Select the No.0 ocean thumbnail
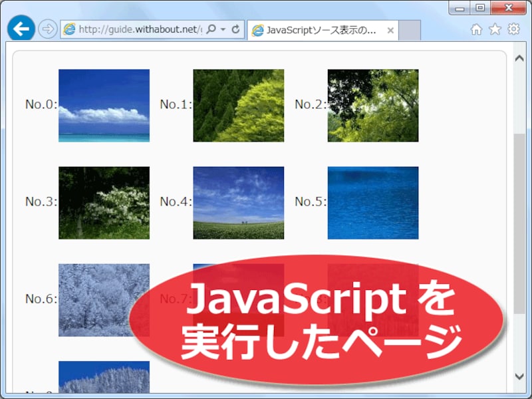The image size is (532, 399). click(x=104, y=104)
